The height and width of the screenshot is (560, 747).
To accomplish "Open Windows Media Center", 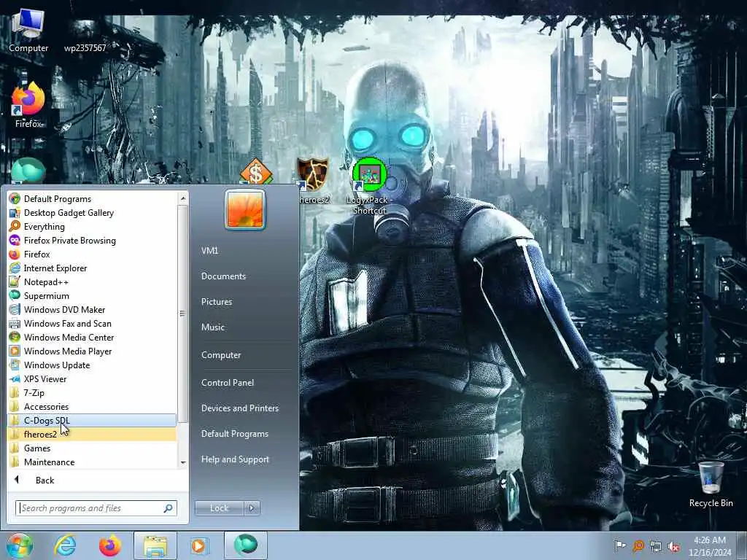I will click(x=92, y=337).
